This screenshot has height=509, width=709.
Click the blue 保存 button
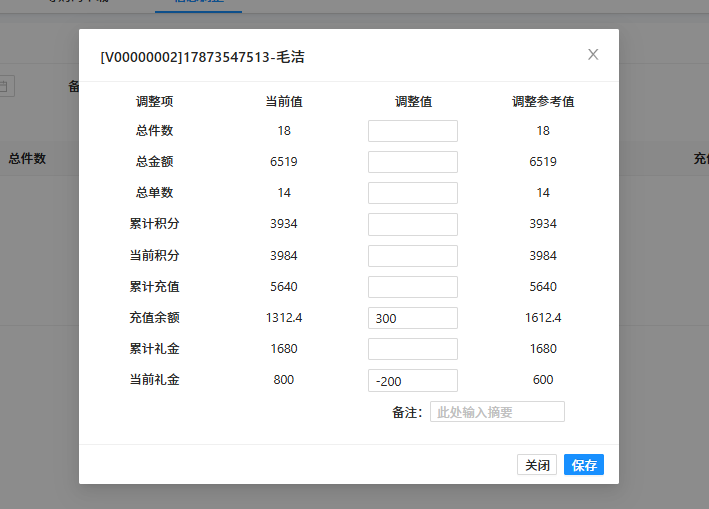click(x=584, y=465)
